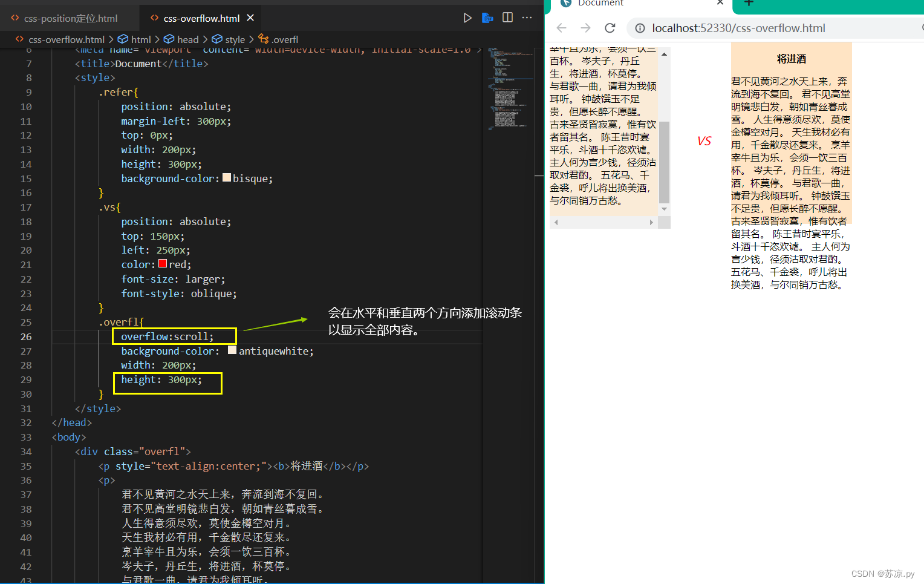Click line number 34 in the gutter

(26, 451)
